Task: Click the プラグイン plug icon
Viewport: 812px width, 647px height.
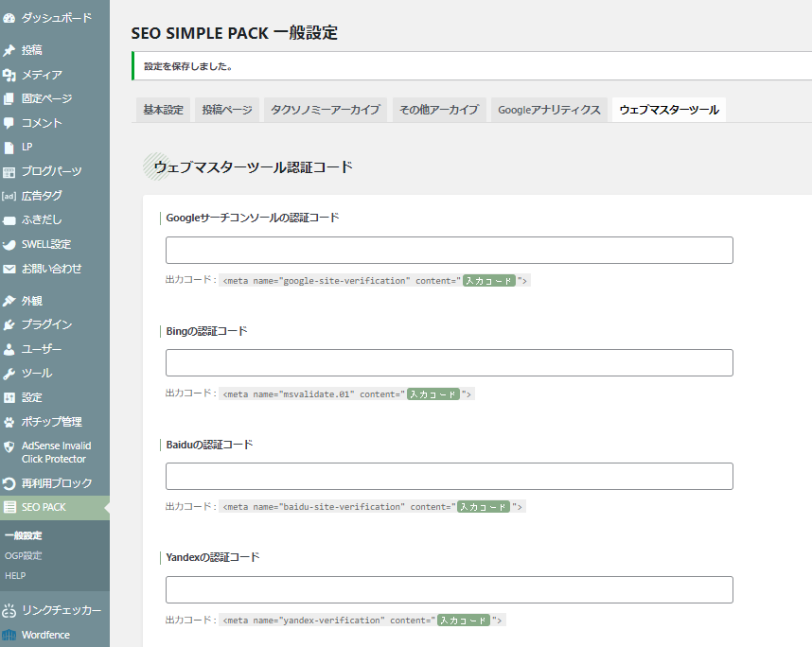Action: tap(9, 324)
